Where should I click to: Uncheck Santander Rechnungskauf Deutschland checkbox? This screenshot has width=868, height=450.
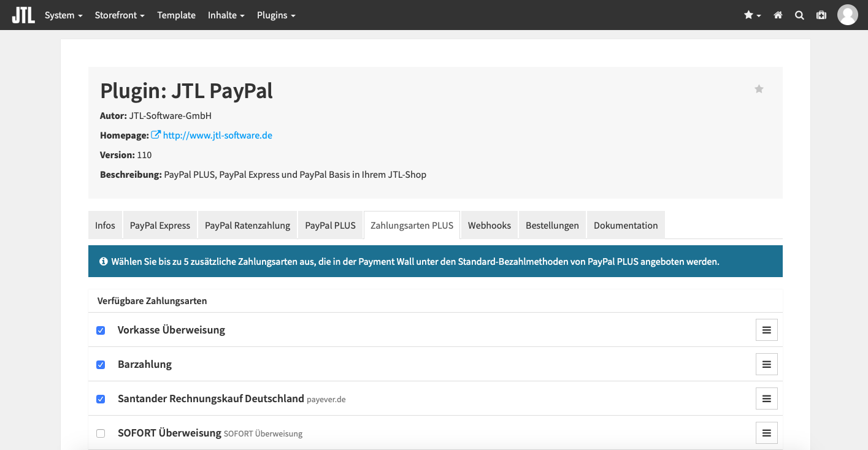click(x=101, y=399)
